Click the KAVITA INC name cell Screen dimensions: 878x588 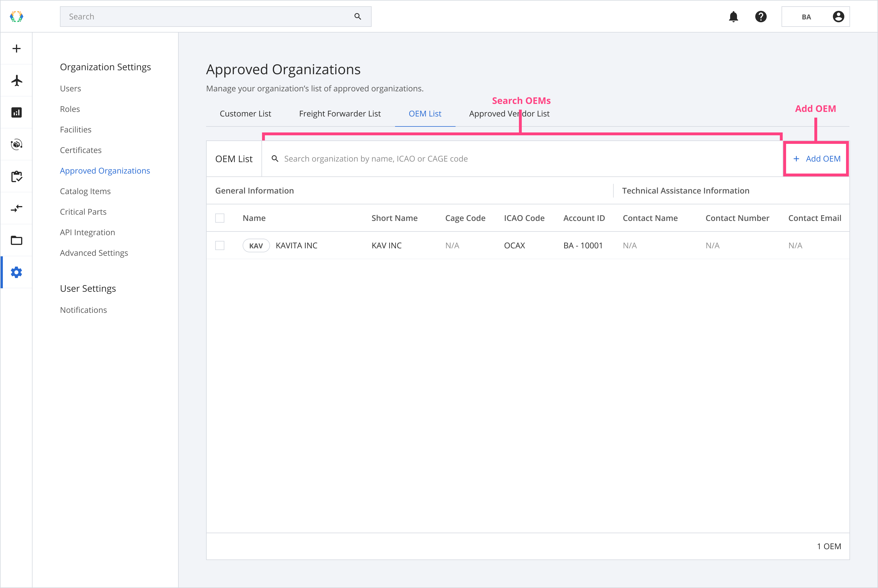click(x=297, y=246)
